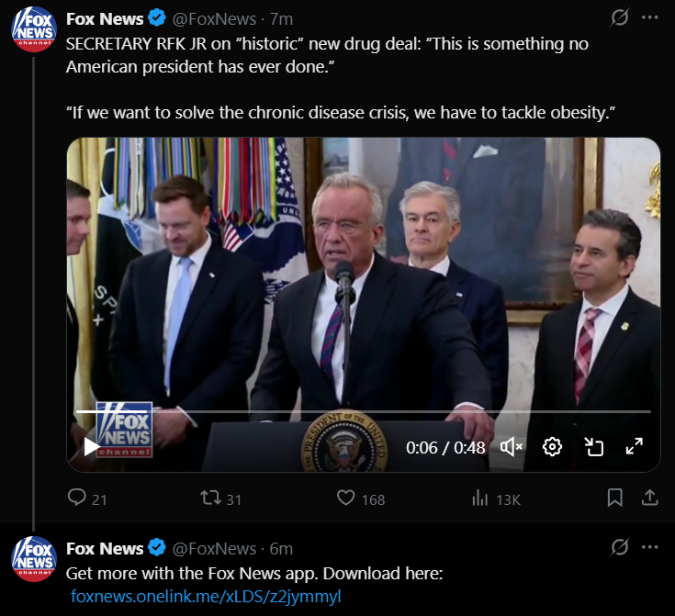The image size is (675, 616).
Task: Switch video to picture-in-picture mode
Action: [x=593, y=447]
